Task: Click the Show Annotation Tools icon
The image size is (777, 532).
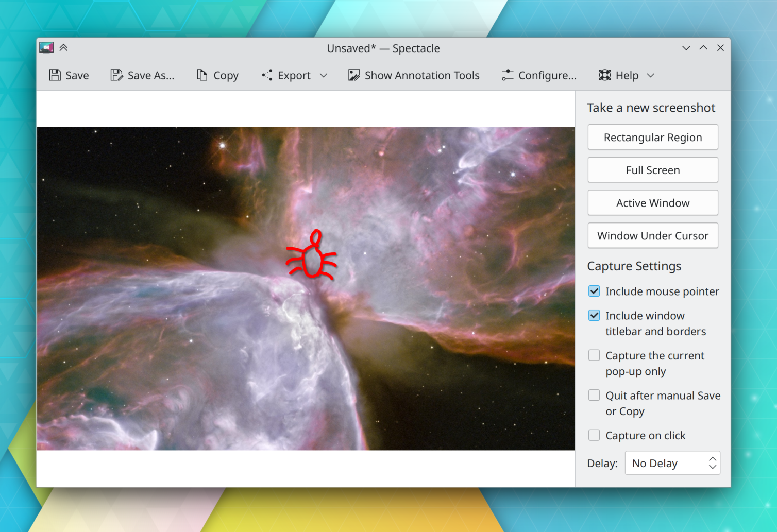Action: pos(354,75)
